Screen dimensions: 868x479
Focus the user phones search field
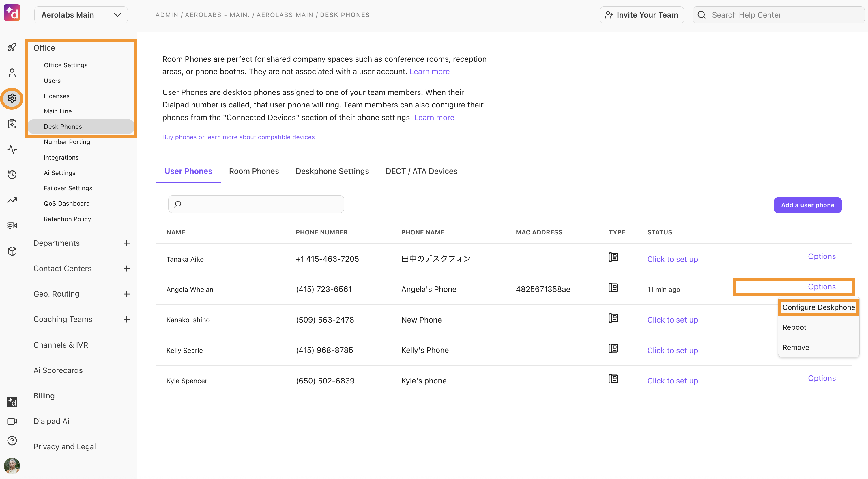coord(256,204)
